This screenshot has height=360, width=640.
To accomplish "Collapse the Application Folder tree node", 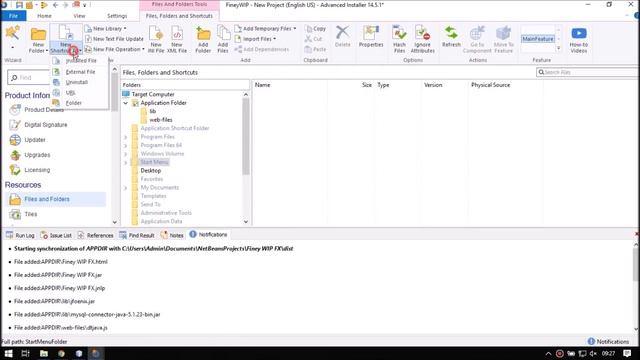I will coord(126,103).
